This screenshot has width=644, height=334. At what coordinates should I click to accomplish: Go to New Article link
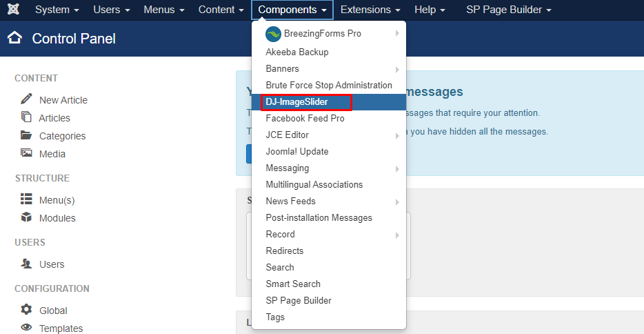click(x=63, y=100)
